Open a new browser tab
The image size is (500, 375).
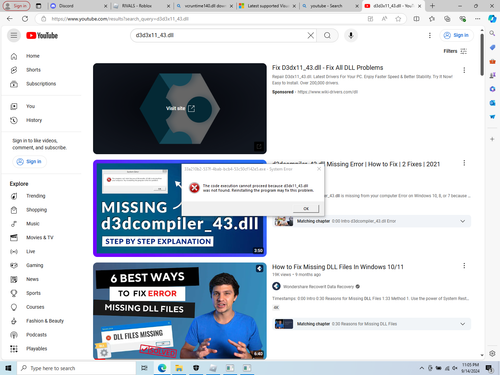(x=432, y=6)
